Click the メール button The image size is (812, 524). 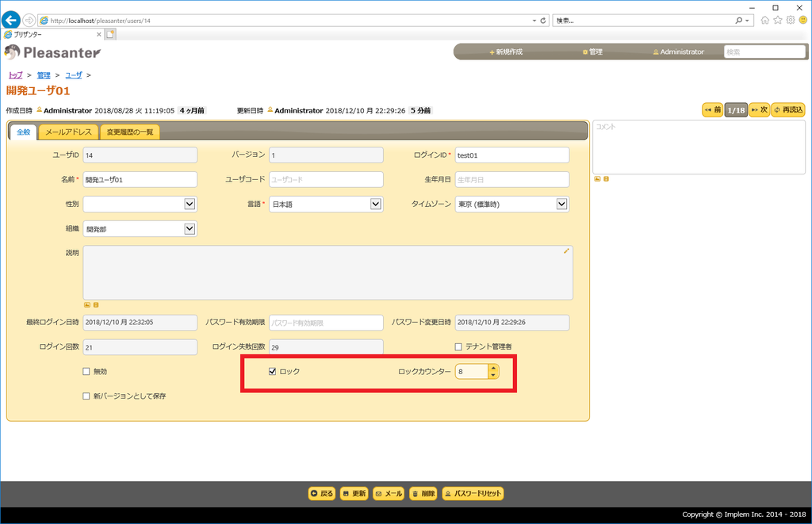pos(389,493)
